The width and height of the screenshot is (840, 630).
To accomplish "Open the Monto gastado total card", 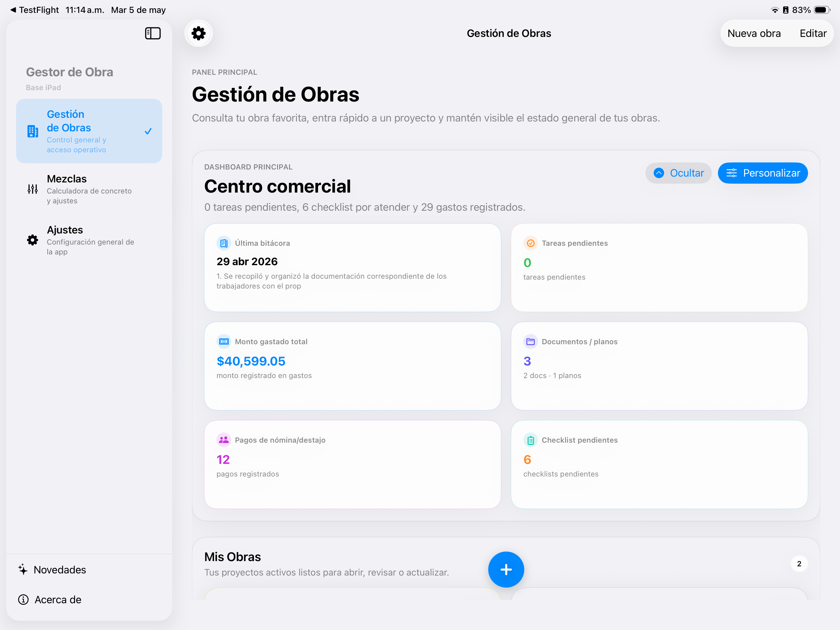I will [352, 366].
